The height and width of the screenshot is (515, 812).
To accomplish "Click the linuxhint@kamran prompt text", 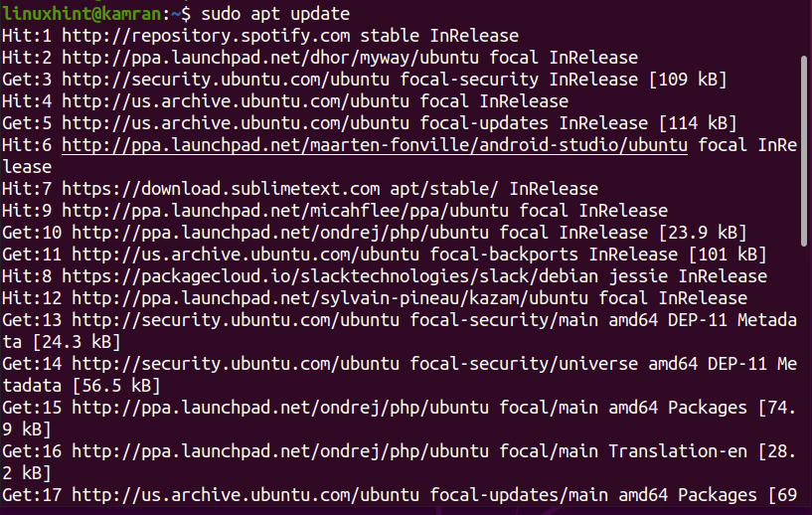I will click(78, 13).
